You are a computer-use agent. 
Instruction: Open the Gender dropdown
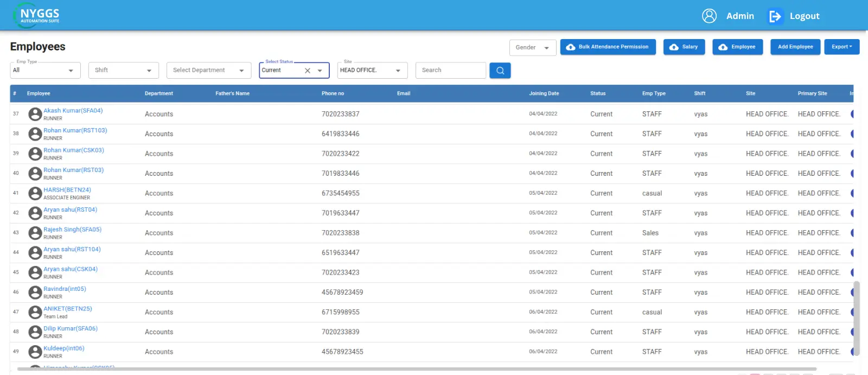click(x=532, y=48)
